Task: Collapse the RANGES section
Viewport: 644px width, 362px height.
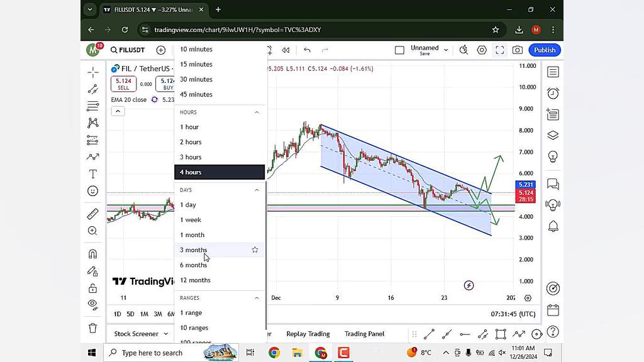Action: tap(257, 298)
